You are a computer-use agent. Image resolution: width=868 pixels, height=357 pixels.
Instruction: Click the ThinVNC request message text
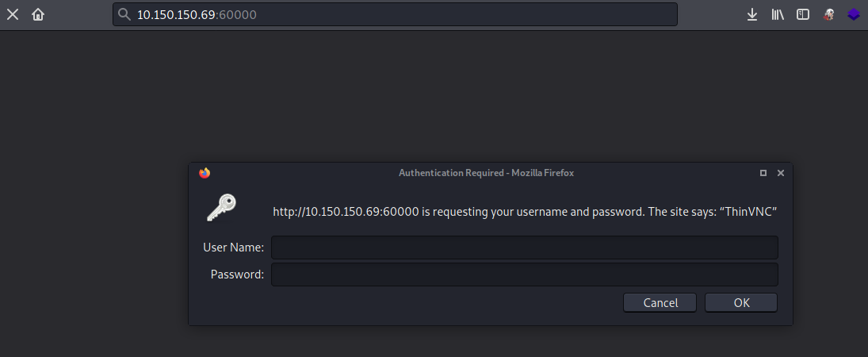coord(526,212)
